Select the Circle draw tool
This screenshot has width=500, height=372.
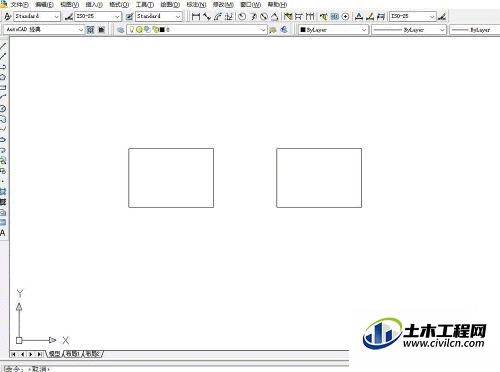tap(3, 108)
